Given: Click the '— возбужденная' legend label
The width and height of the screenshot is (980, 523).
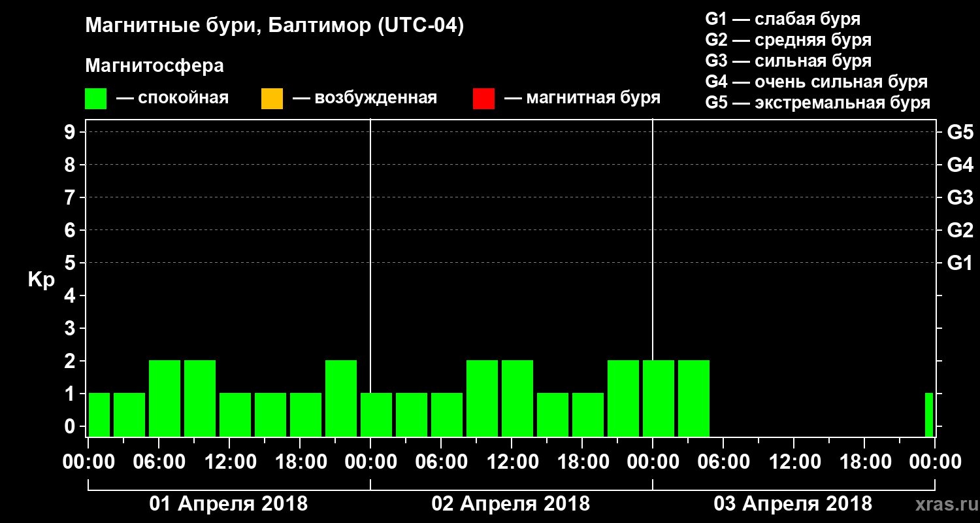Looking at the screenshot, I should (365, 99).
